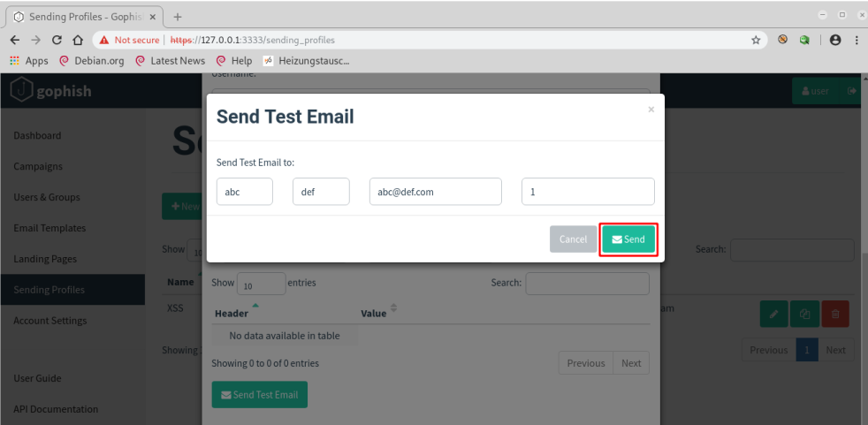Open the Chrome profile avatar icon
868x425 pixels.
tap(835, 40)
